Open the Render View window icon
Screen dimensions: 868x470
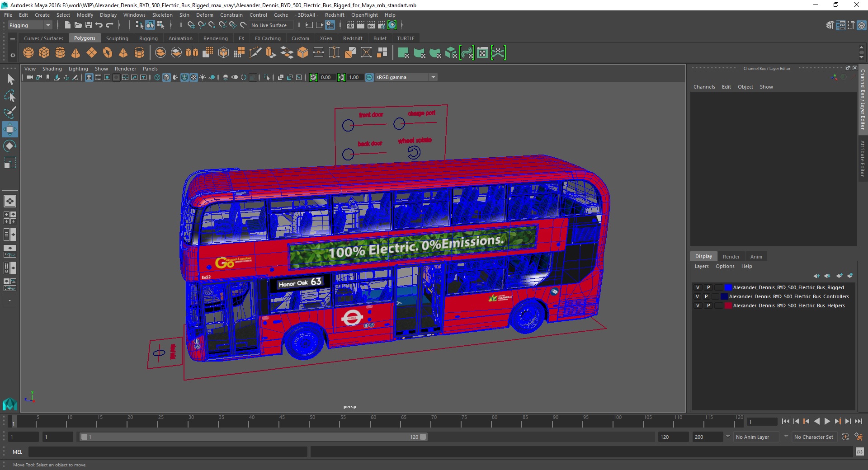350,25
